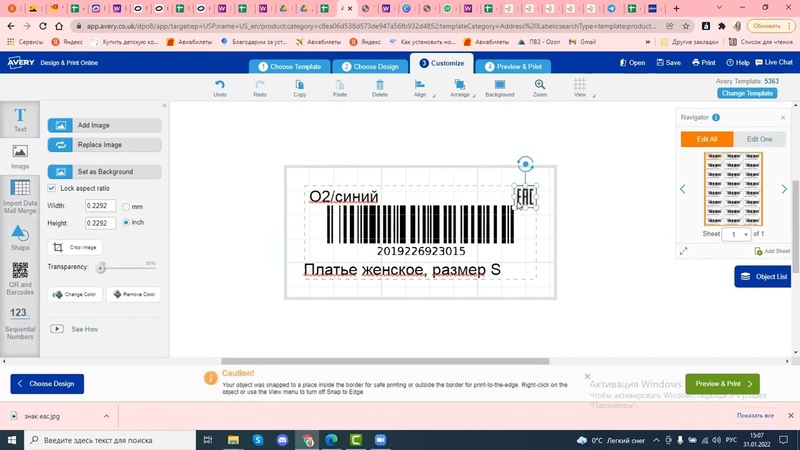This screenshot has width=800, height=450.
Task: Open Import Data Mail Merge tool
Action: click(x=20, y=196)
